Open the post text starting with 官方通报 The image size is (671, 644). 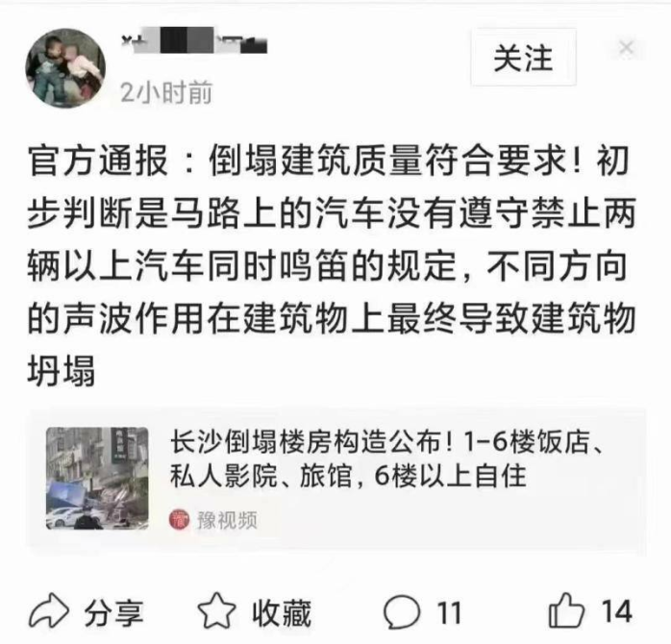click(332, 265)
